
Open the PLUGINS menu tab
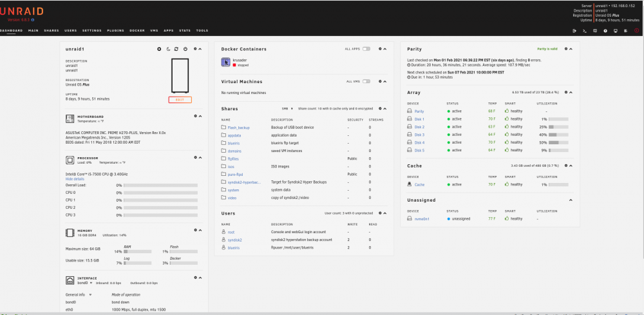coord(116,30)
